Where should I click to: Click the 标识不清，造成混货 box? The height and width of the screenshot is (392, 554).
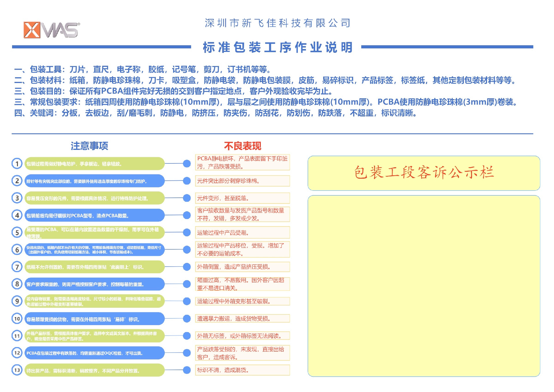pos(242,370)
